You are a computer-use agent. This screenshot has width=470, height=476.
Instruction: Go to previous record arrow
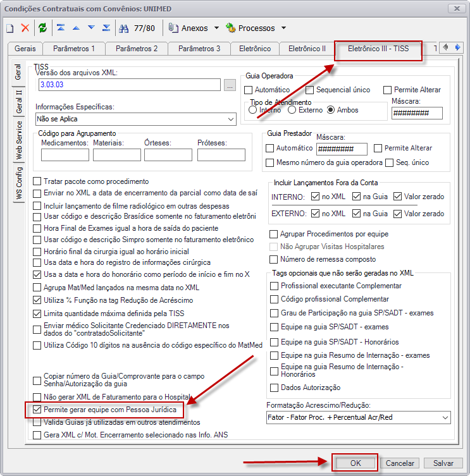tap(76, 28)
